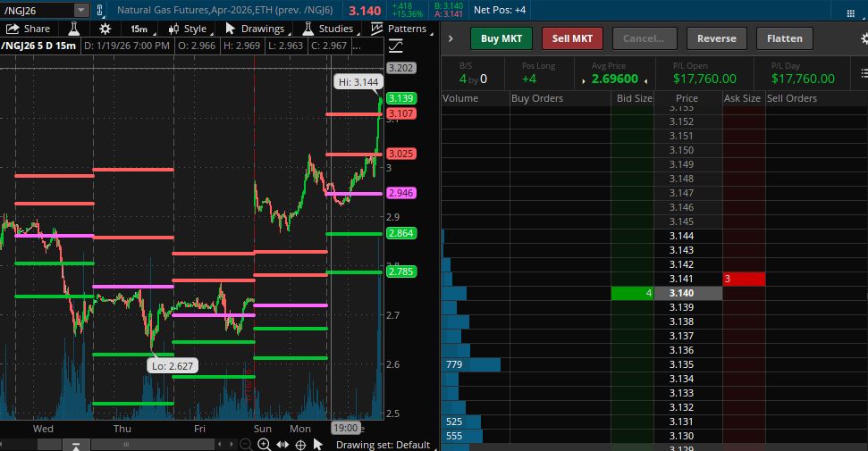Screen dimensions: 868x451
Task: Open the Drawings menu
Action: (255, 29)
